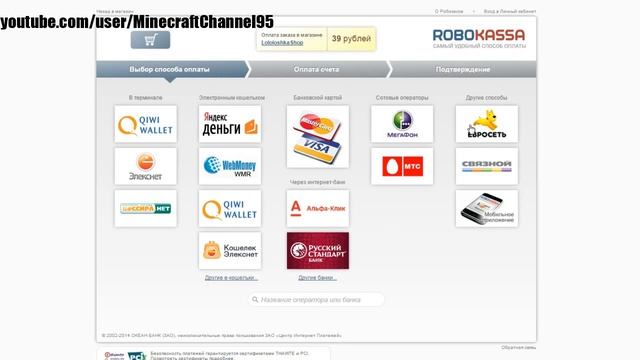Viewport: 640px width, 360px height.
Task: Open the О Робокассе link
Action: click(x=449, y=11)
